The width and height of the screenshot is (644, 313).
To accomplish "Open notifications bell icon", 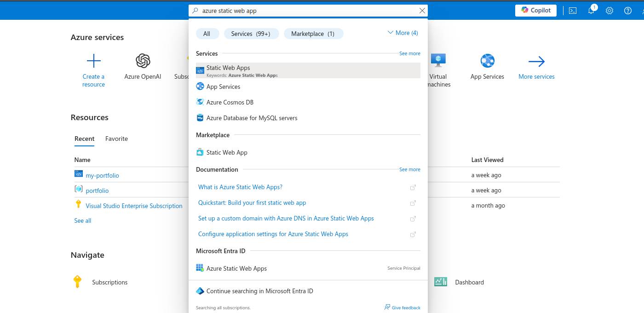I will [x=592, y=11].
